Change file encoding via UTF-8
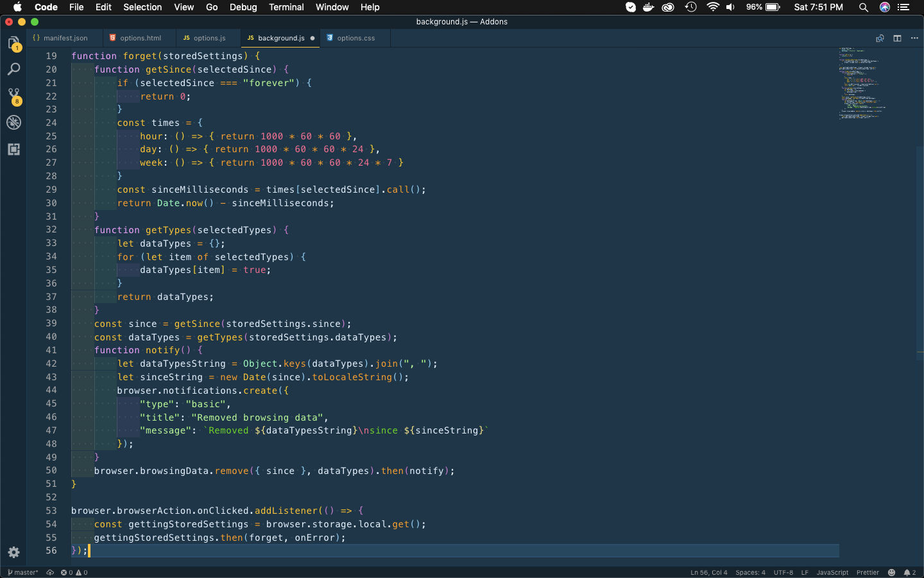 [x=783, y=572]
